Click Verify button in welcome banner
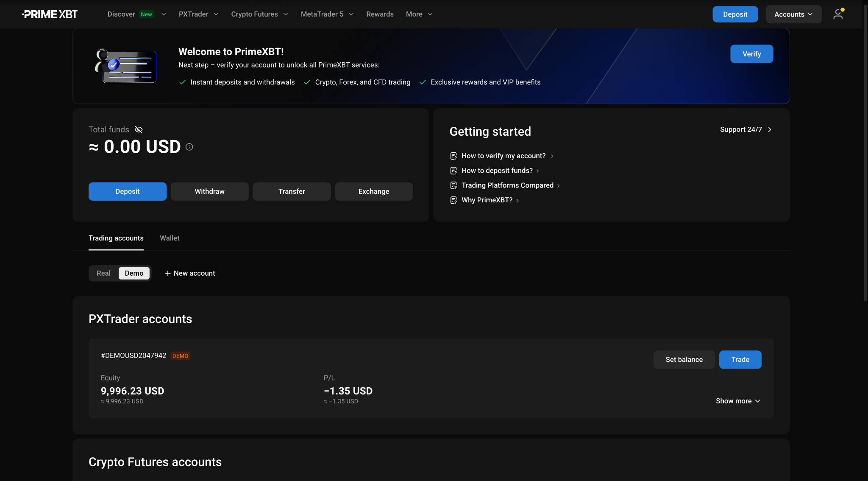The image size is (868, 481). [751, 54]
